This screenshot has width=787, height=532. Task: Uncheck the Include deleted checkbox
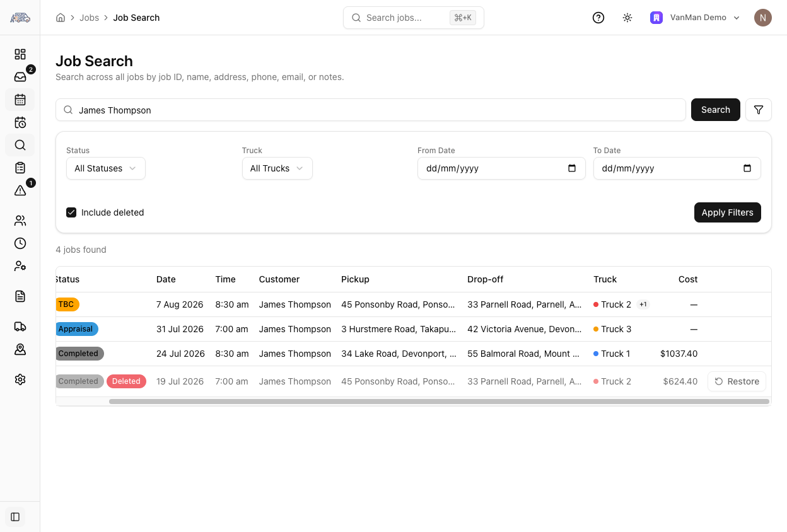pos(71,212)
